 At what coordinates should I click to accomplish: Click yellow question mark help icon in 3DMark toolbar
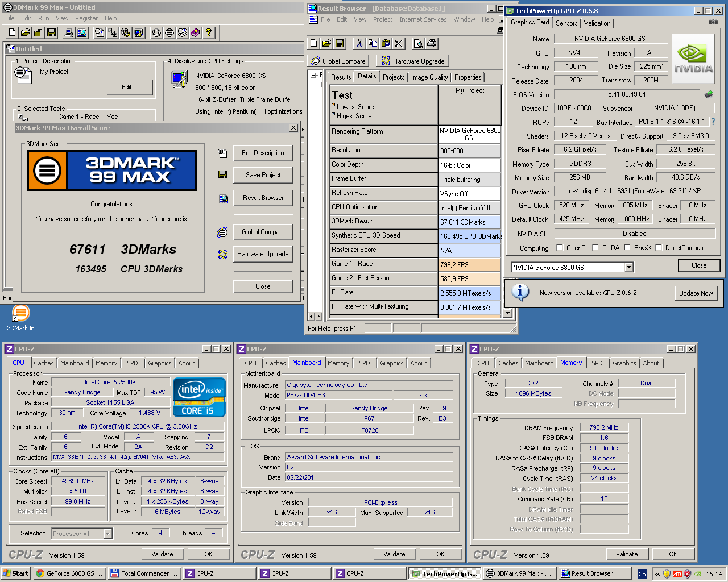[209, 33]
